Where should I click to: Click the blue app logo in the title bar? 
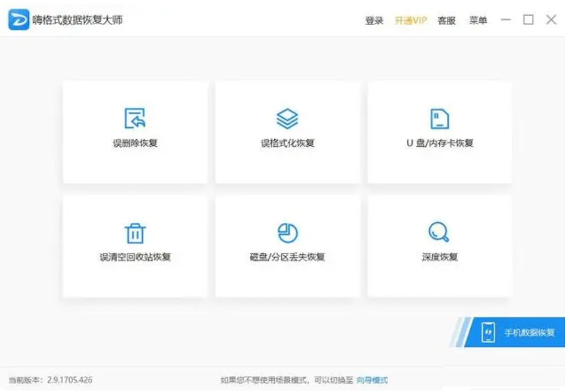coord(19,19)
